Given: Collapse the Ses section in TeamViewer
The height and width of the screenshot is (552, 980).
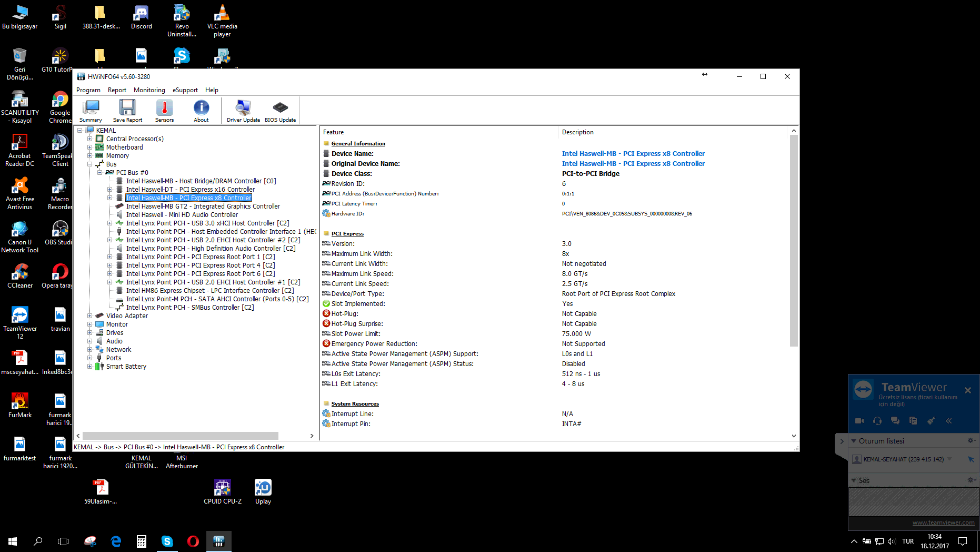Looking at the screenshot, I should tap(854, 481).
